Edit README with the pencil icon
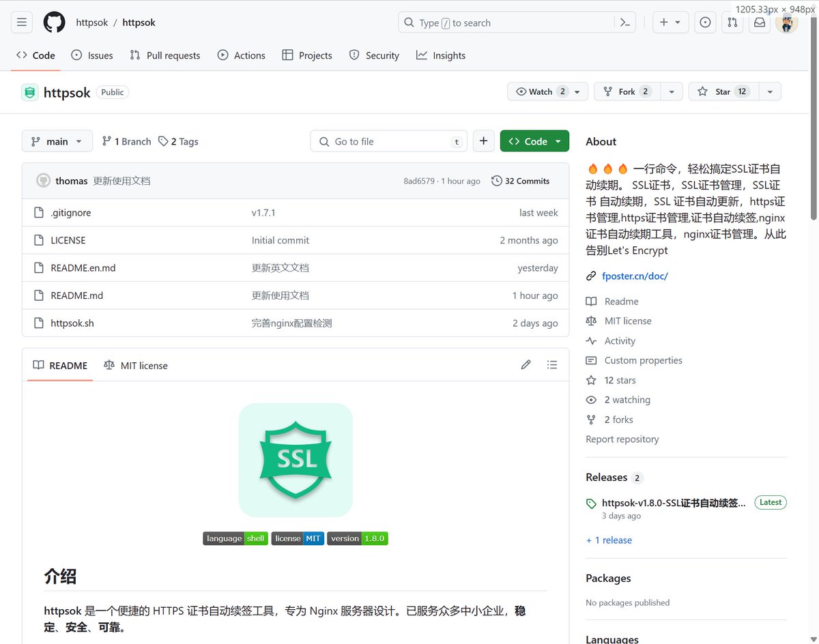 click(526, 365)
